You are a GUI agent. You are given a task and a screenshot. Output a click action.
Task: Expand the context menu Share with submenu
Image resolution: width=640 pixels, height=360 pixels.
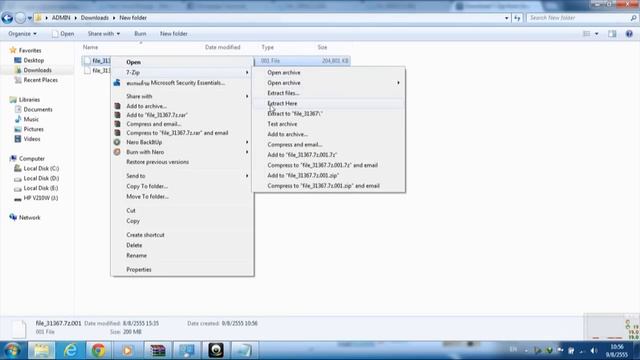[182, 96]
